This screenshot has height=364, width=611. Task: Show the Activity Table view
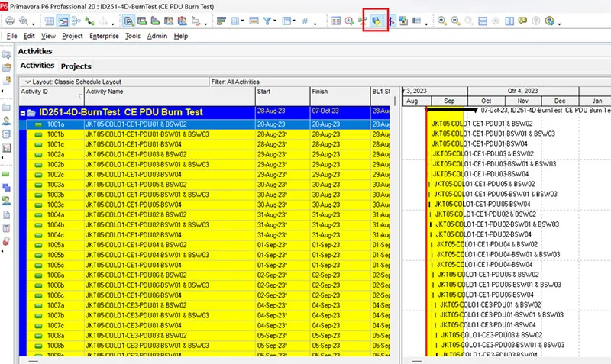coord(49,21)
